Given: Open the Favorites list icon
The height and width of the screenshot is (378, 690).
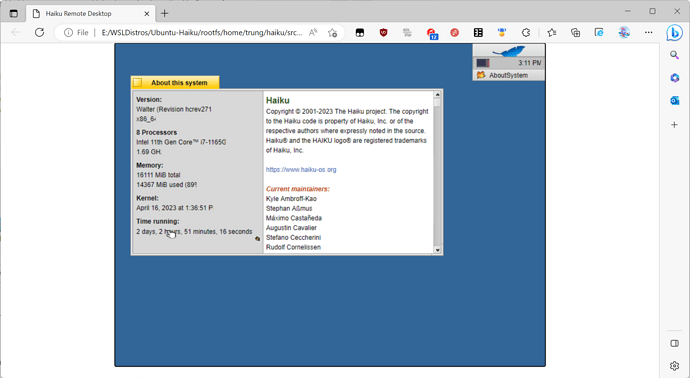Looking at the screenshot, I should pos(552,33).
